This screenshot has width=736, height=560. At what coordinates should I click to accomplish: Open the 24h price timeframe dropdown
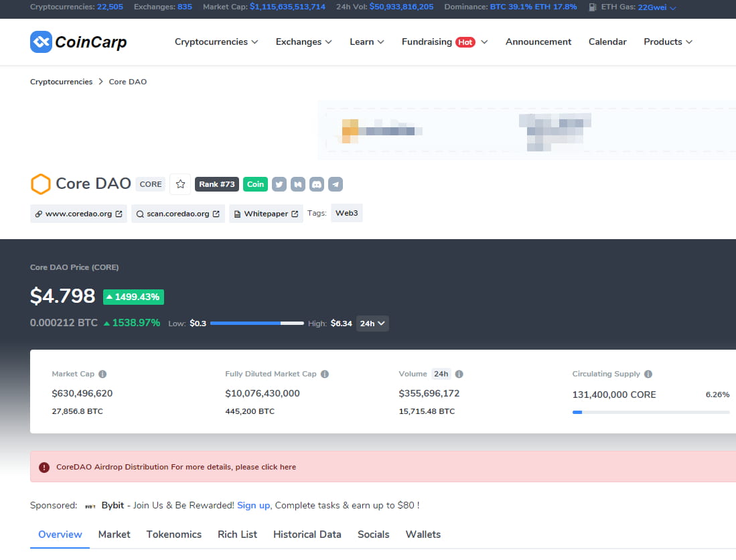pos(372,323)
